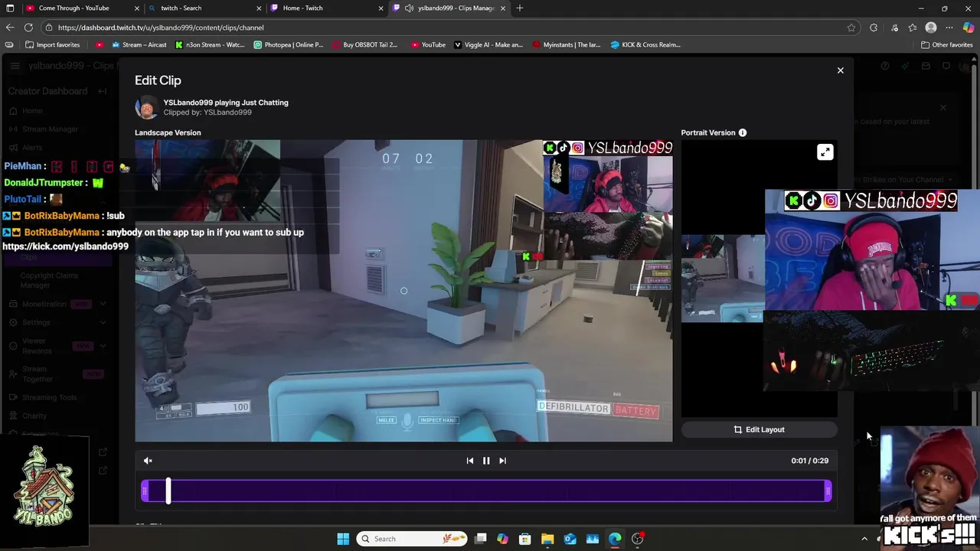Open the browser extensions menu
The image size is (980, 551).
click(874, 28)
